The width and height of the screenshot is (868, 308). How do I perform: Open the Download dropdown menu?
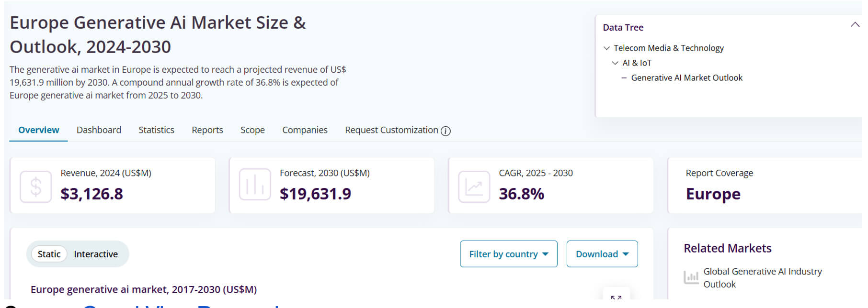(602, 254)
